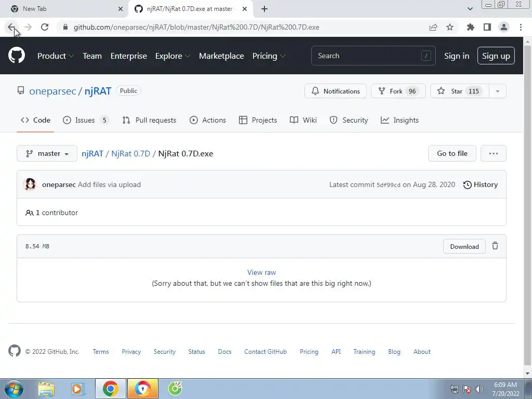
Task: Open the three-dot file options menu
Action: [x=494, y=153]
